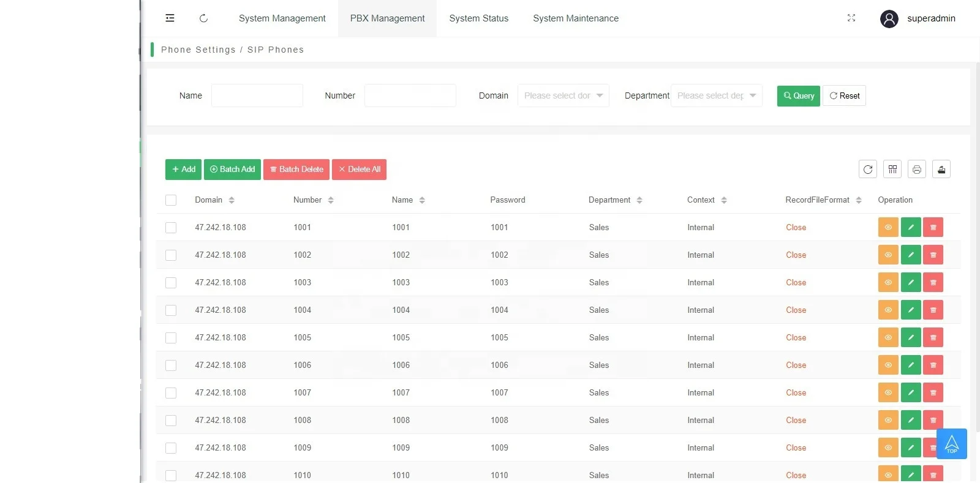This screenshot has height=483, width=980.
Task: Delete extension 1002 row
Action: click(x=933, y=255)
